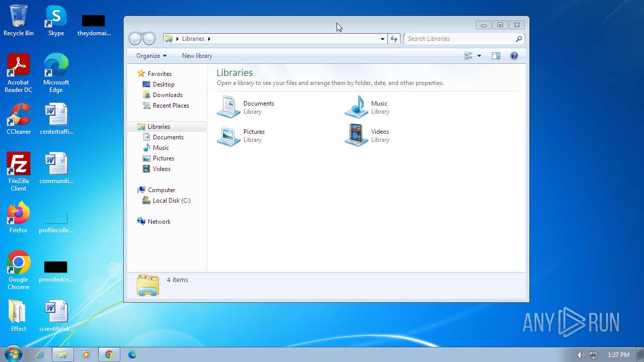Click the Back navigation button
The height and width of the screenshot is (362, 644).
click(135, 39)
